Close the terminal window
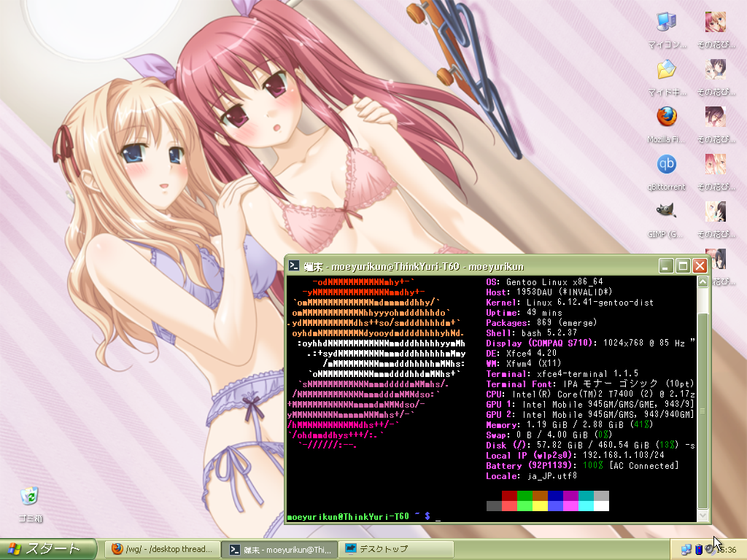747x560 pixels. (700, 265)
